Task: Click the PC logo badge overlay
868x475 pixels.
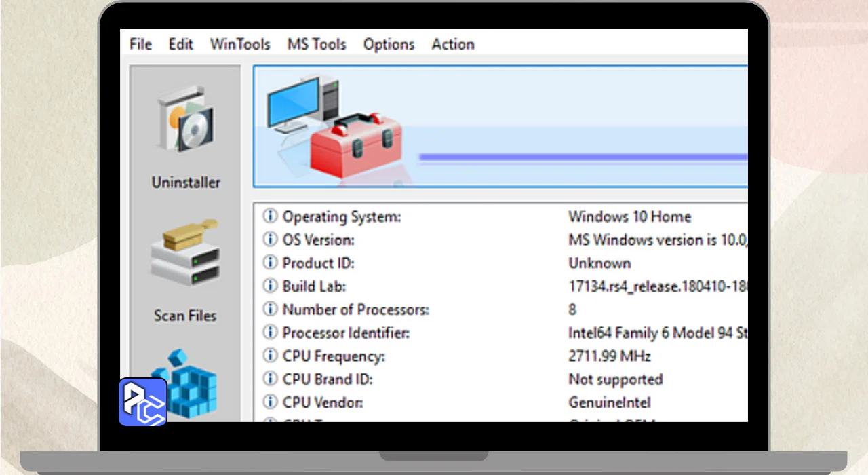Action: click(x=143, y=402)
